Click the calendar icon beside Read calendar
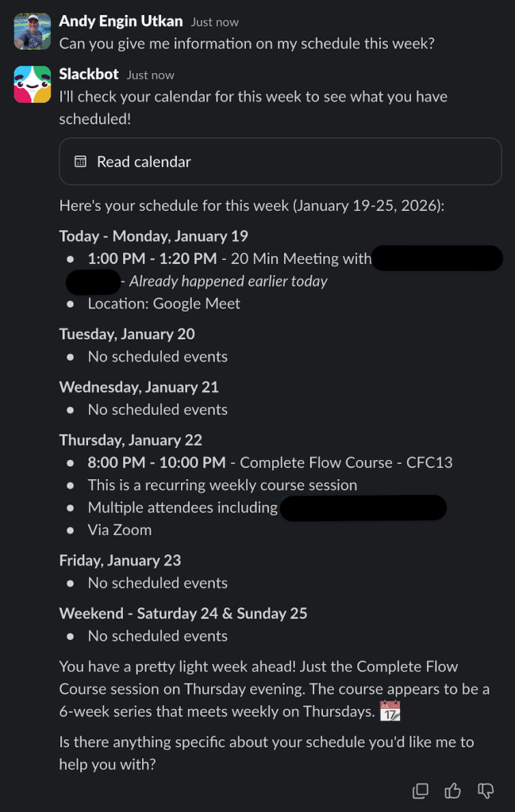The height and width of the screenshot is (812, 515). pyautogui.click(x=80, y=161)
